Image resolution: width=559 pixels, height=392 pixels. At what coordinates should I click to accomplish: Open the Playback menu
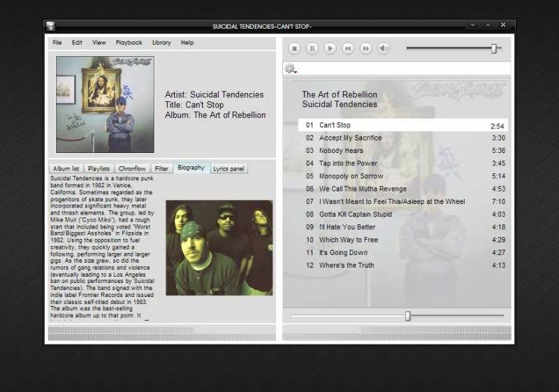[x=129, y=43]
